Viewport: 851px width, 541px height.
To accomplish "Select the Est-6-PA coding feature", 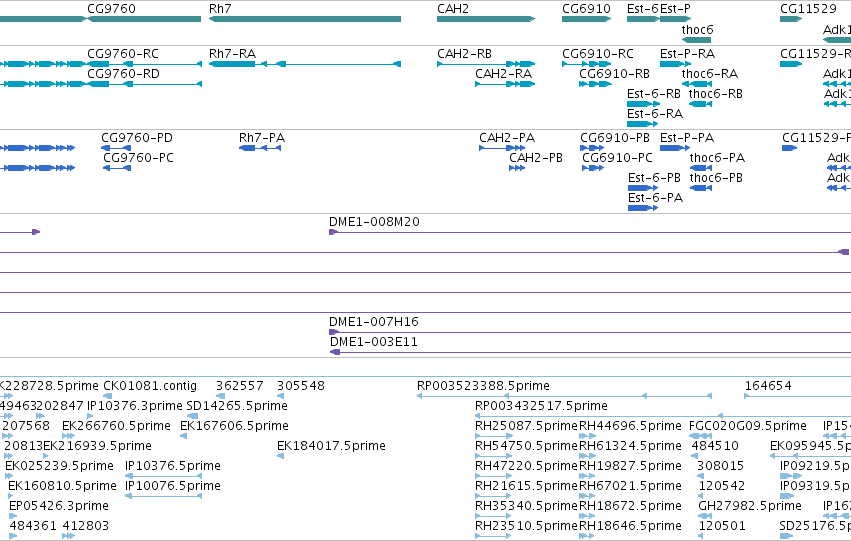I will [x=643, y=208].
